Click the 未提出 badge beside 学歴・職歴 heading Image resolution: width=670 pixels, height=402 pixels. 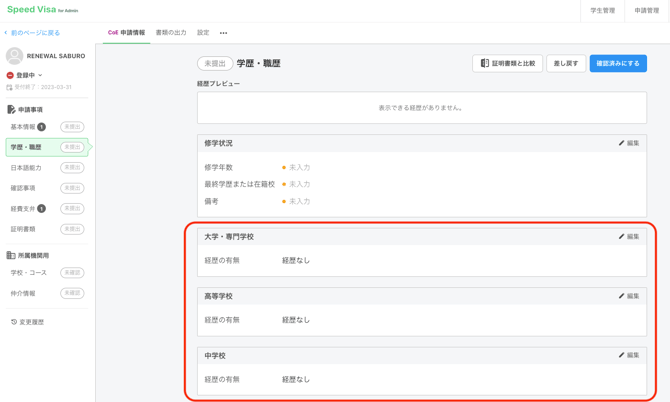point(215,63)
